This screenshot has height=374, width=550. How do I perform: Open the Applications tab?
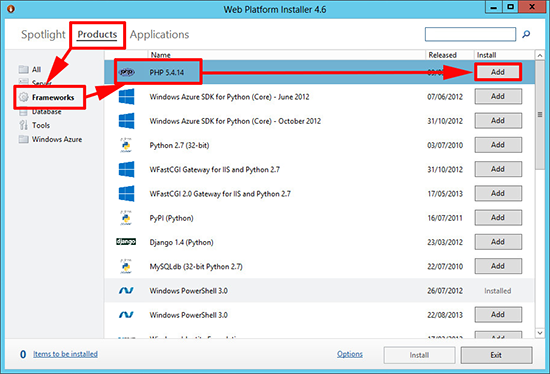pos(159,34)
